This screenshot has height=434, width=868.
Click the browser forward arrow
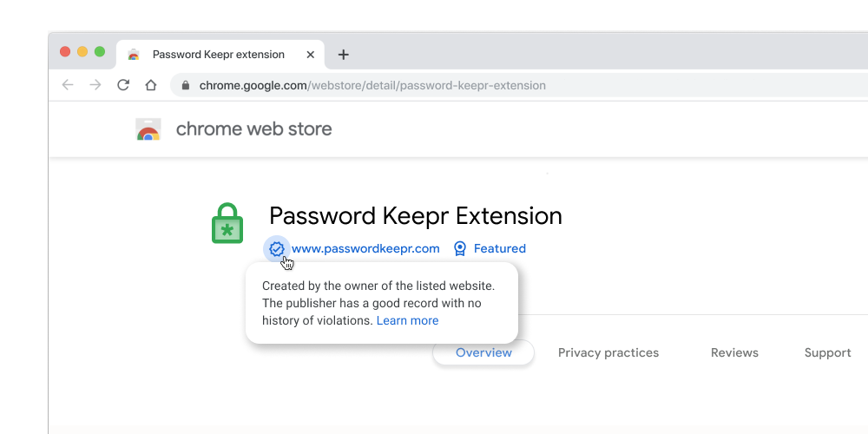pyautogui.click(x=95, y=85)
